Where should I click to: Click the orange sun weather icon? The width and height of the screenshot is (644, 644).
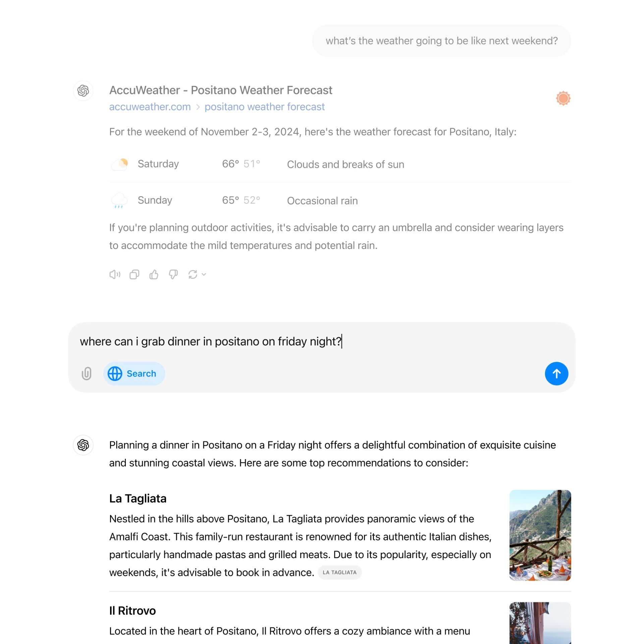562,99
